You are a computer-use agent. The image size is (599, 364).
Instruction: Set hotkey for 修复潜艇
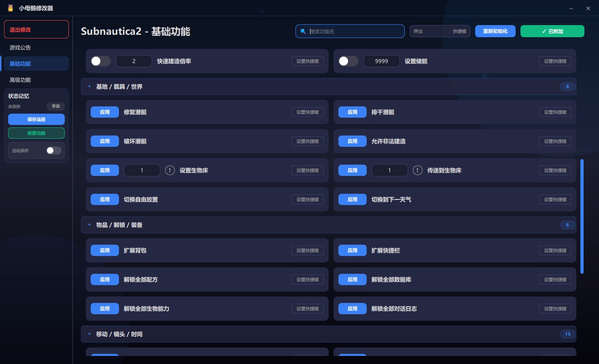(x=308, y=112)
